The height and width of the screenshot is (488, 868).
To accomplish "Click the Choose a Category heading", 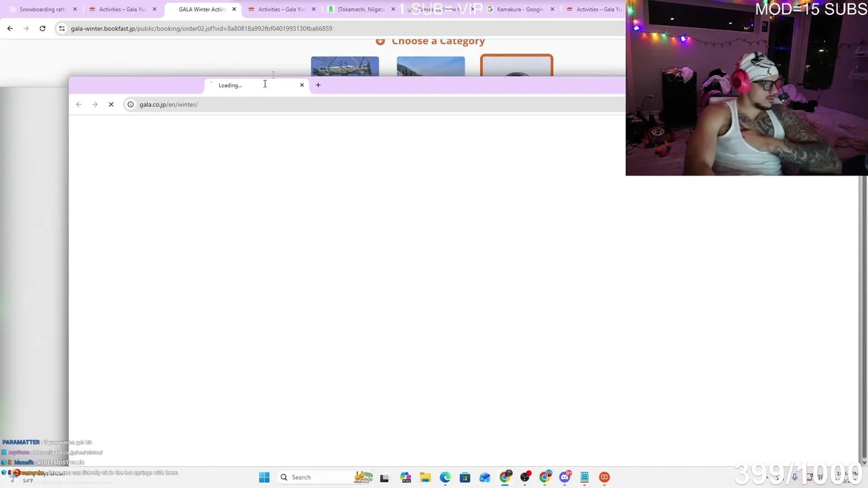I will 438,41.
